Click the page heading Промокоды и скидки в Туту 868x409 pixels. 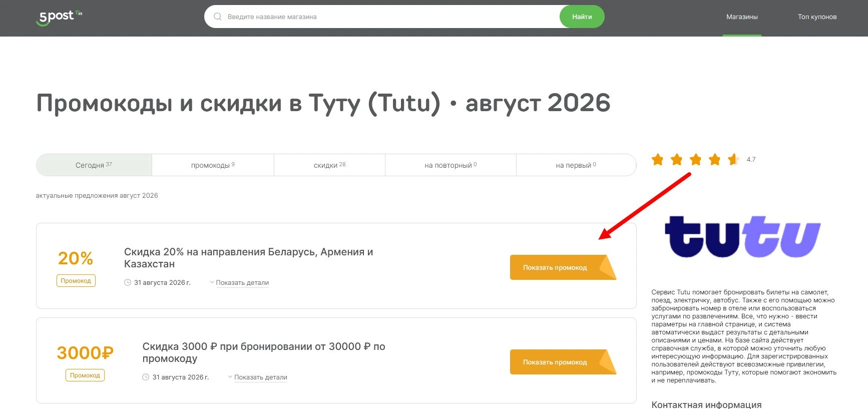pos(323,104)
